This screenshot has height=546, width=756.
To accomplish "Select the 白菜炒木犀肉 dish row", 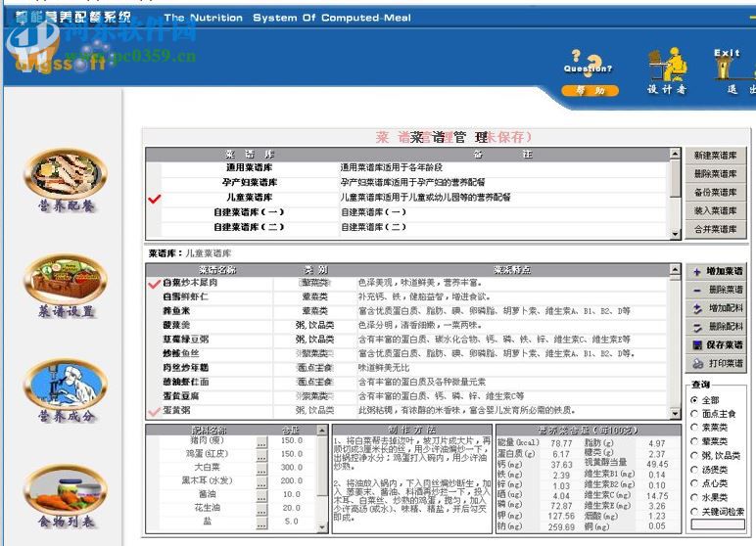I will [407, 283].
